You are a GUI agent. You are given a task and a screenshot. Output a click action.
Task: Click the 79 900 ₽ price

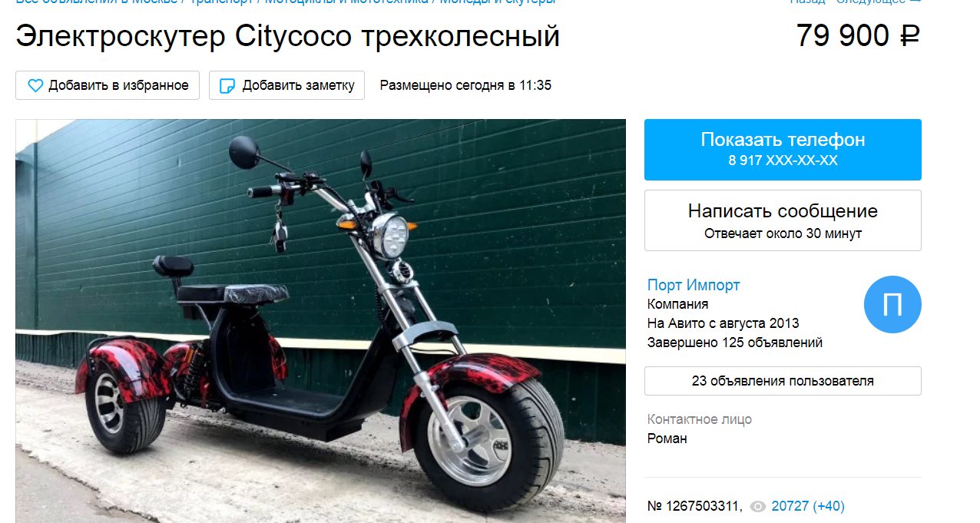click(x=858, y=36)
